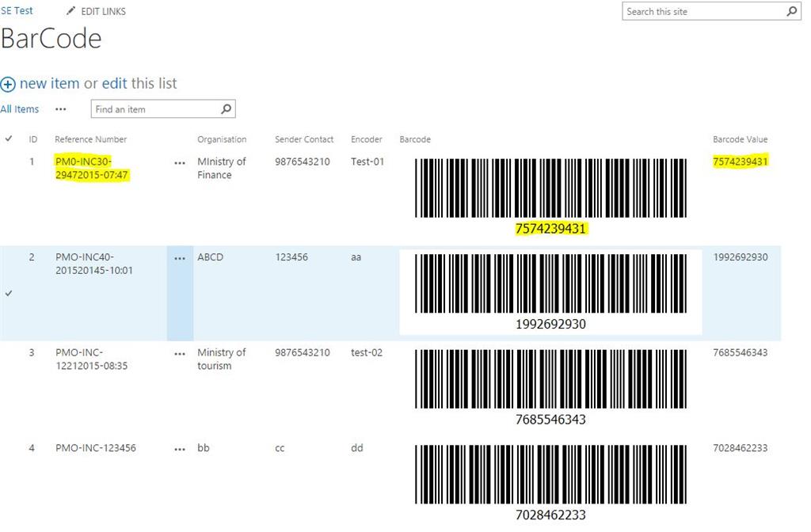The image size is (811, 532).
Task: Click the barcode image for 7685546343
Action: pyautogui.click(x=551, y=388)
